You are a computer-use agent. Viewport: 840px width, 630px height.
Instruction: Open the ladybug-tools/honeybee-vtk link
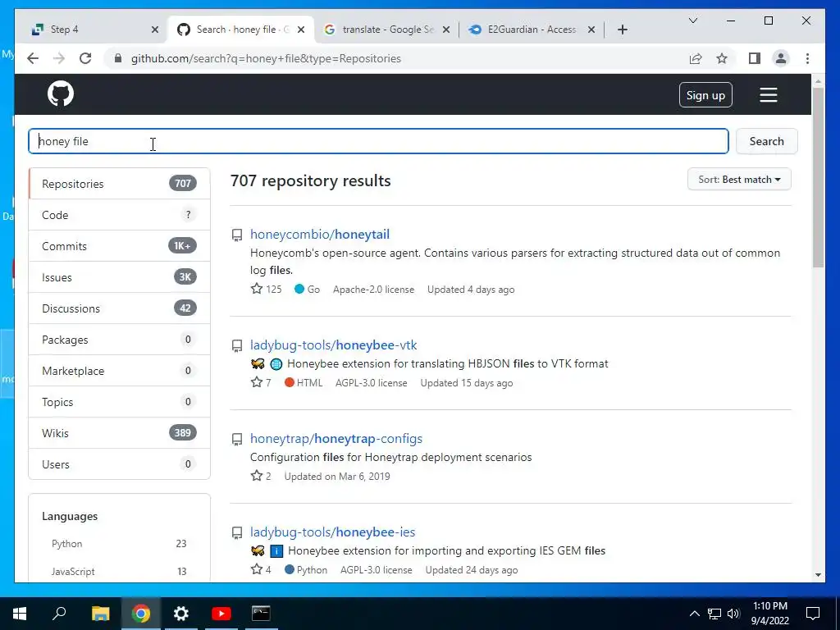333,345
